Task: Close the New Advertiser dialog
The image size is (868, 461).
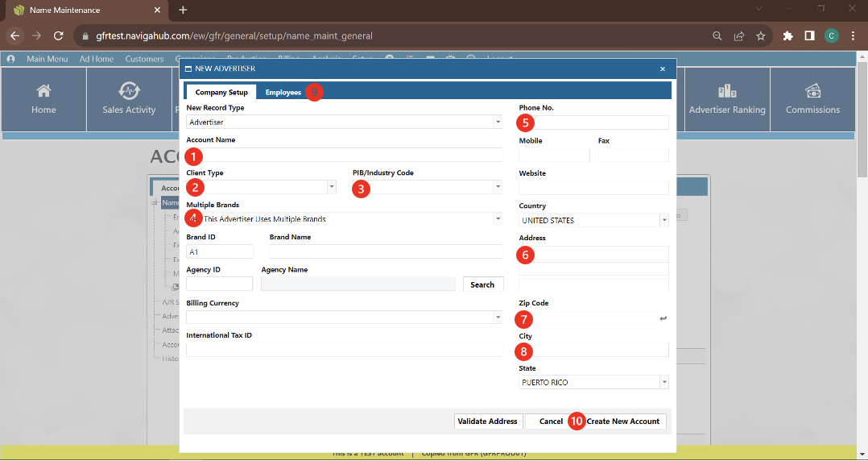Action: (663, 69)
